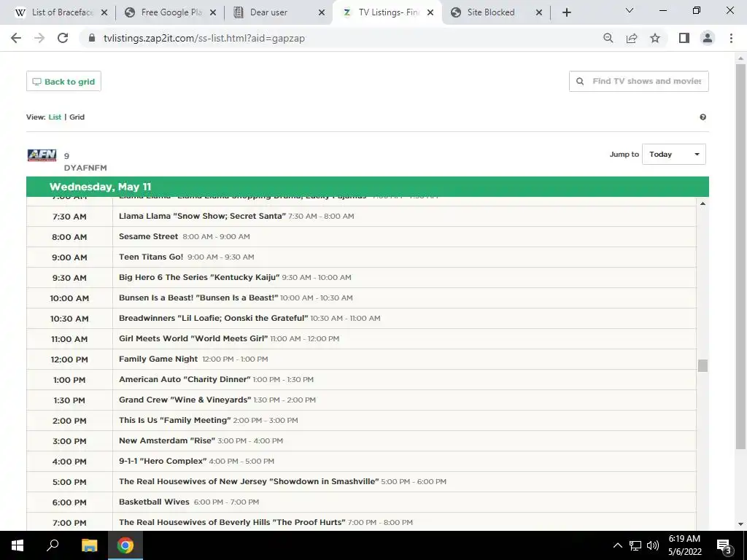
Task: Click page scrollbar thumb
Action: [x=740, y=257]
